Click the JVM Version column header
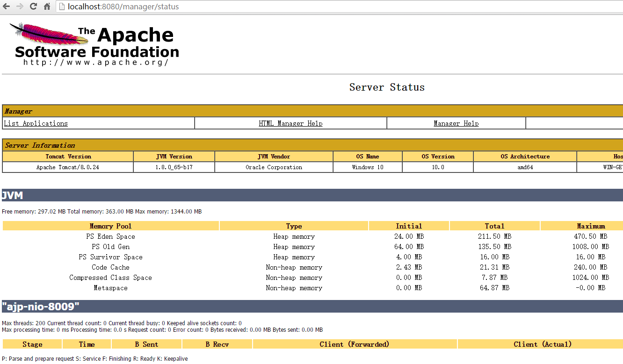This screenshot has height=364, width=623. [x=174, y=157]
